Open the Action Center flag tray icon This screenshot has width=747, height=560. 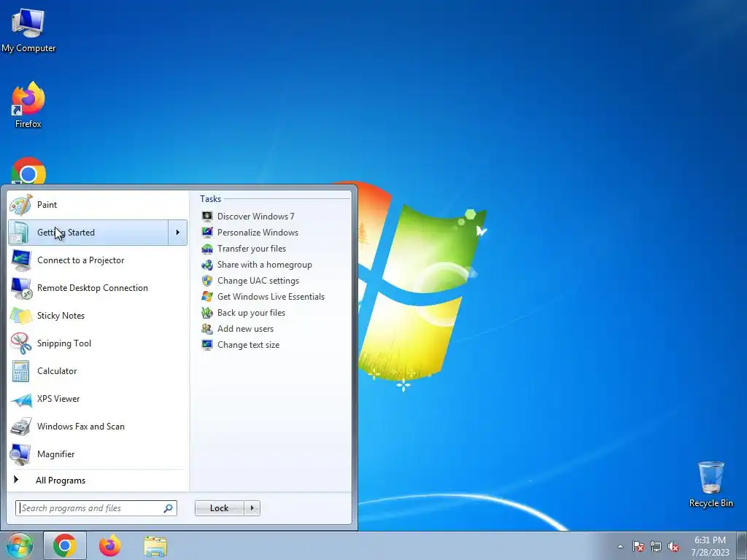(x=638, y=546)
